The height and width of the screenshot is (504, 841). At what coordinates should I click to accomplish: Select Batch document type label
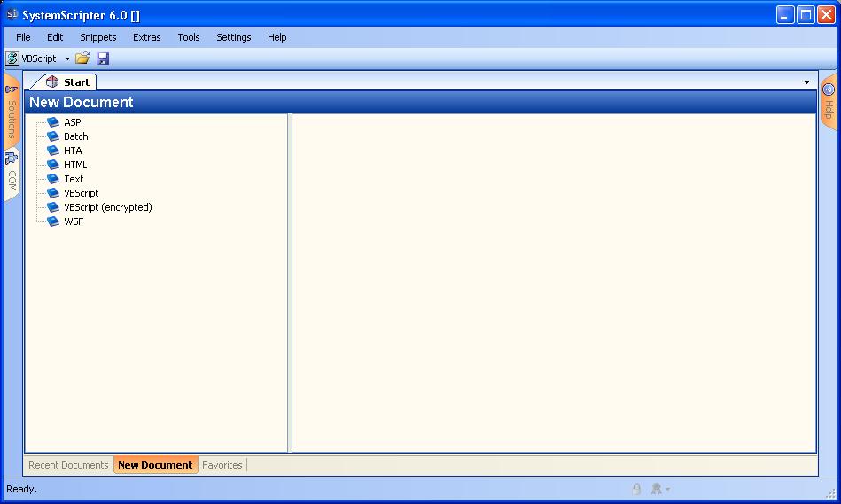75,136
